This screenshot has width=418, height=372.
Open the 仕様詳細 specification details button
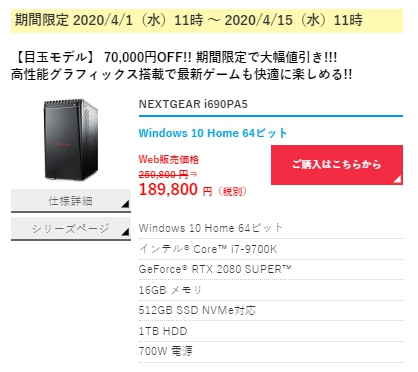click(71, 200)
